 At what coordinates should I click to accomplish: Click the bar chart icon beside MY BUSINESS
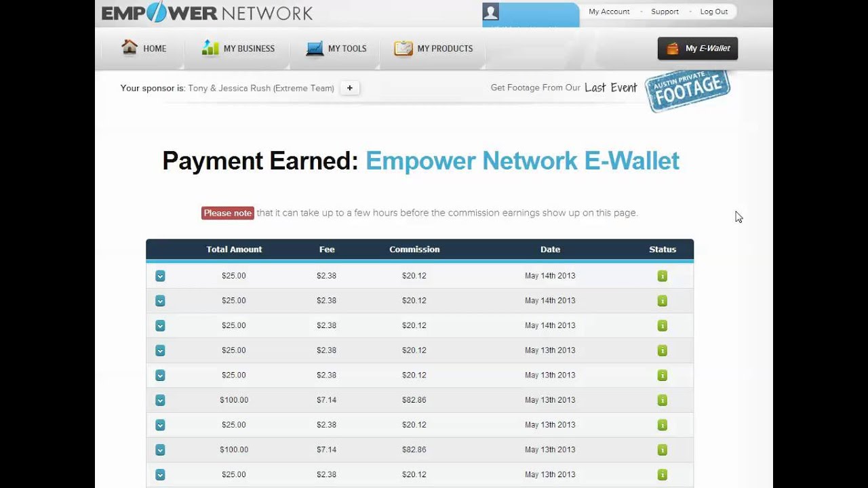tap(210, 47)
